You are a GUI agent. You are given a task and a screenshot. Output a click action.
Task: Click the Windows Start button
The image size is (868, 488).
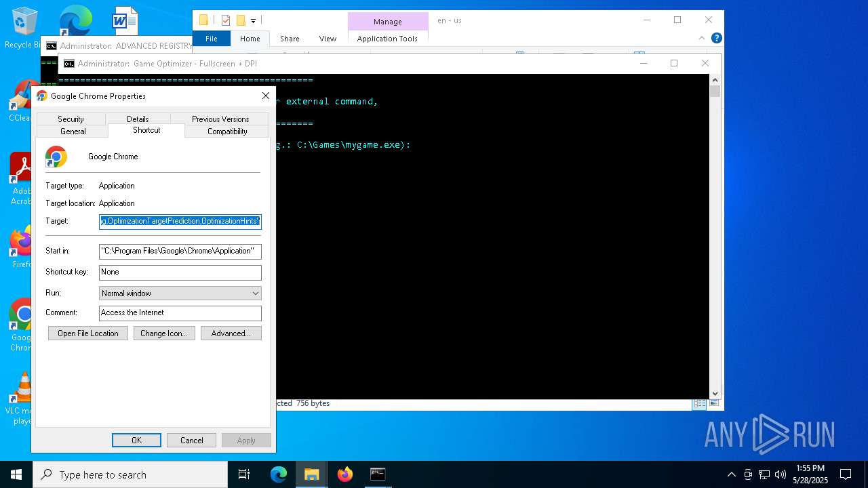pos(16,474)
